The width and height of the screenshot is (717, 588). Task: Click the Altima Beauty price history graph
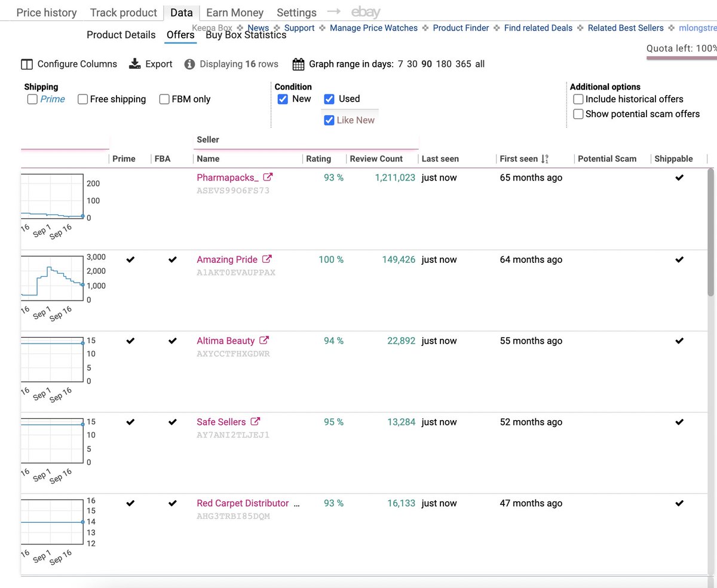(52, 359)
